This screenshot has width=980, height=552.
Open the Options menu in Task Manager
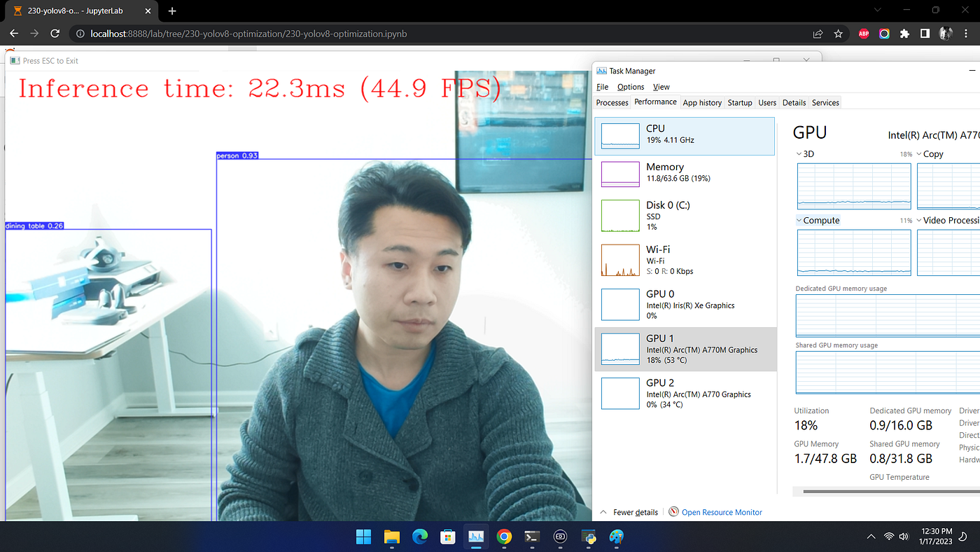(x=631, y=87)
